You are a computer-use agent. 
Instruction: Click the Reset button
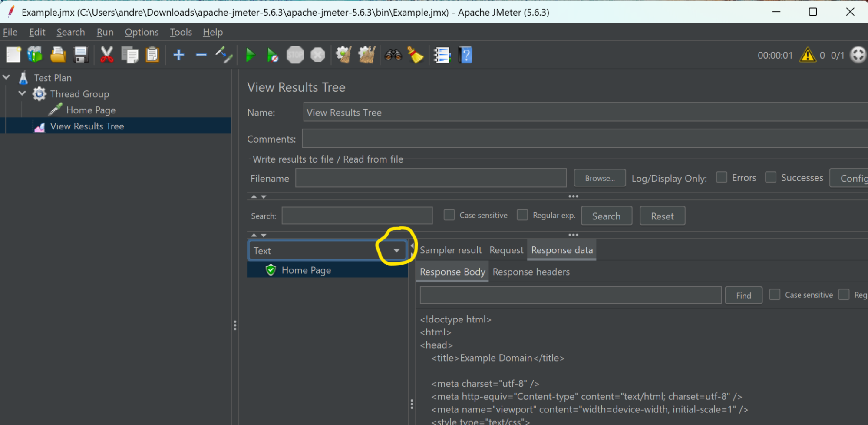click(x=662, y=216)
